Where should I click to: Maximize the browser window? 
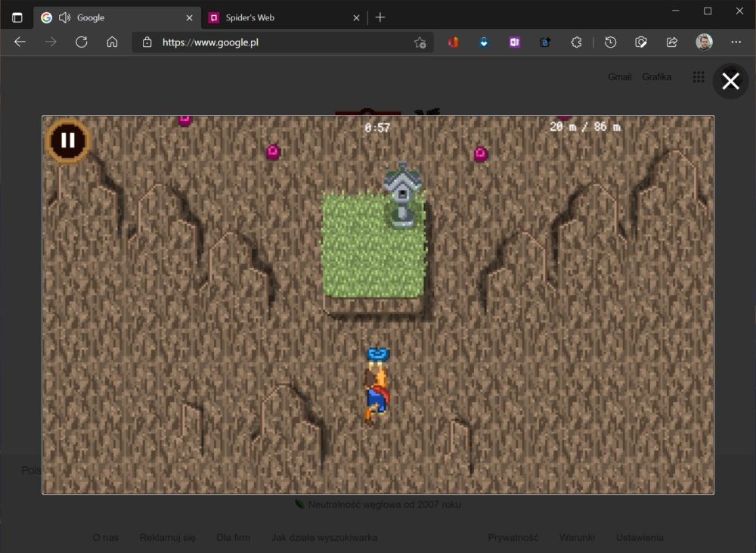tap(708, 11)
